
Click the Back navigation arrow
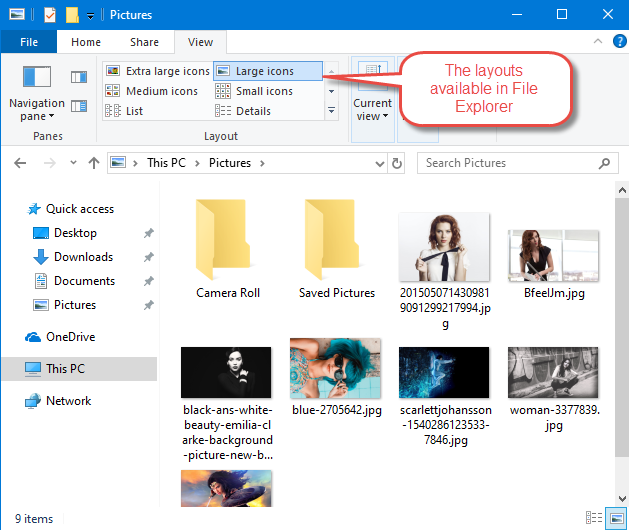click(22, 163)
